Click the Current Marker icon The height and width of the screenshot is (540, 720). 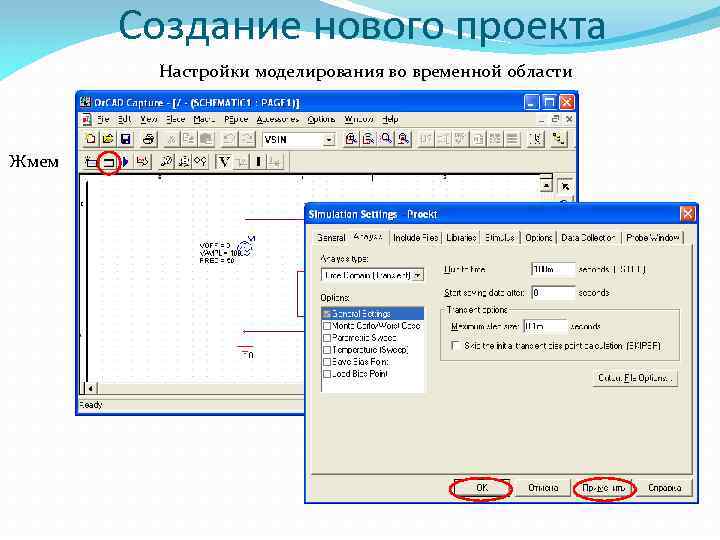200,162
